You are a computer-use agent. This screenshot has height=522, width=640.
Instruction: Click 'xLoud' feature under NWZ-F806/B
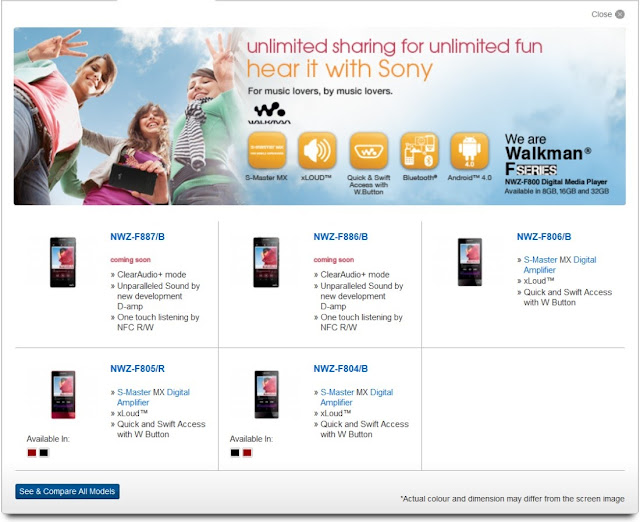click(x=539, y=281)
